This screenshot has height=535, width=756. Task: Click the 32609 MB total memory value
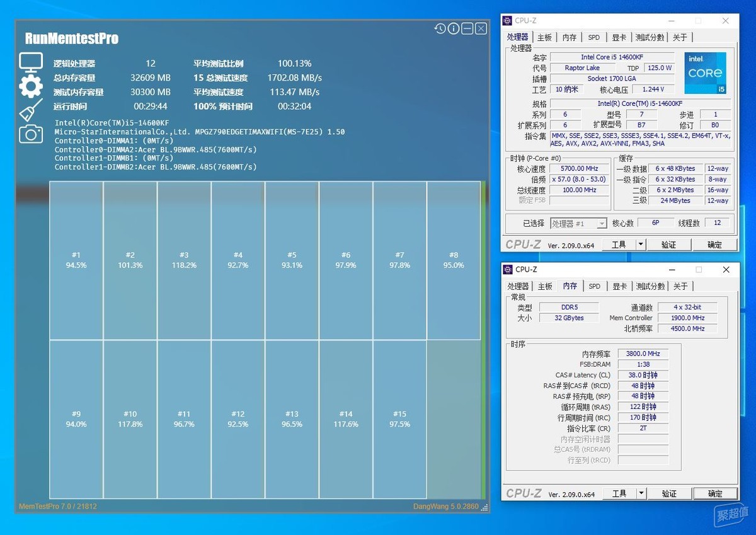(x=151, y=78)
